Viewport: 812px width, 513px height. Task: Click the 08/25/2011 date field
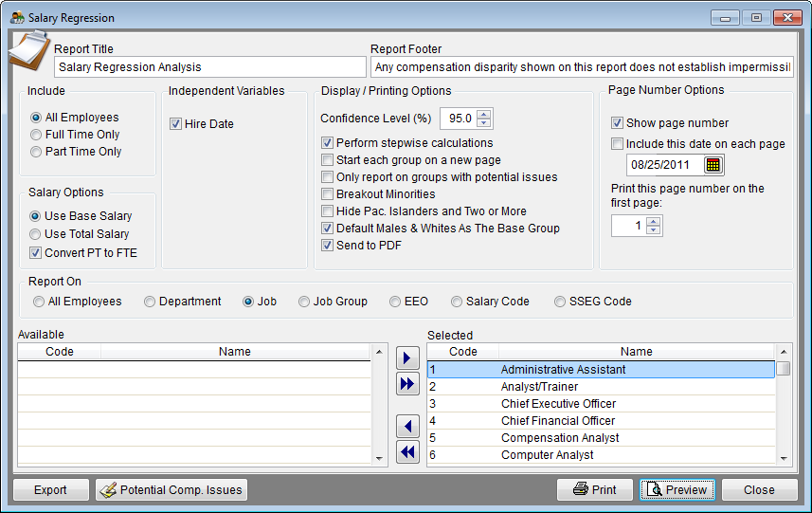pyautogui.click(x=666, y=165)
